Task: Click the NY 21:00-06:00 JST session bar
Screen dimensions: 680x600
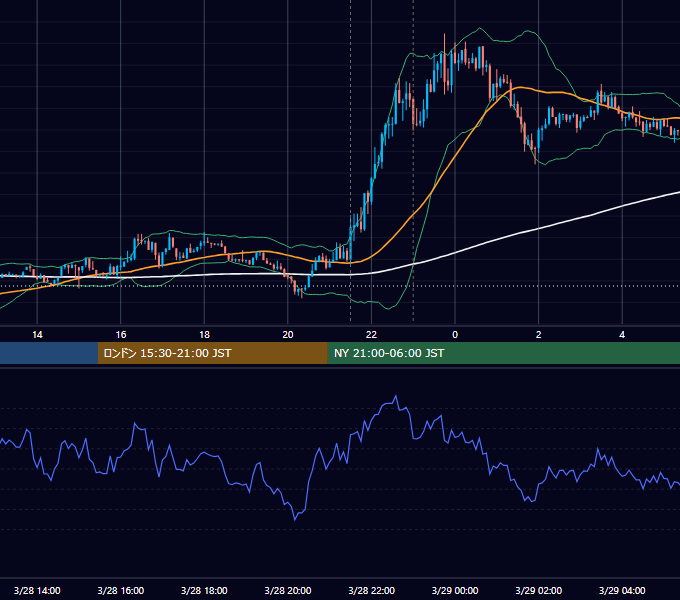Action: [503, 353]
